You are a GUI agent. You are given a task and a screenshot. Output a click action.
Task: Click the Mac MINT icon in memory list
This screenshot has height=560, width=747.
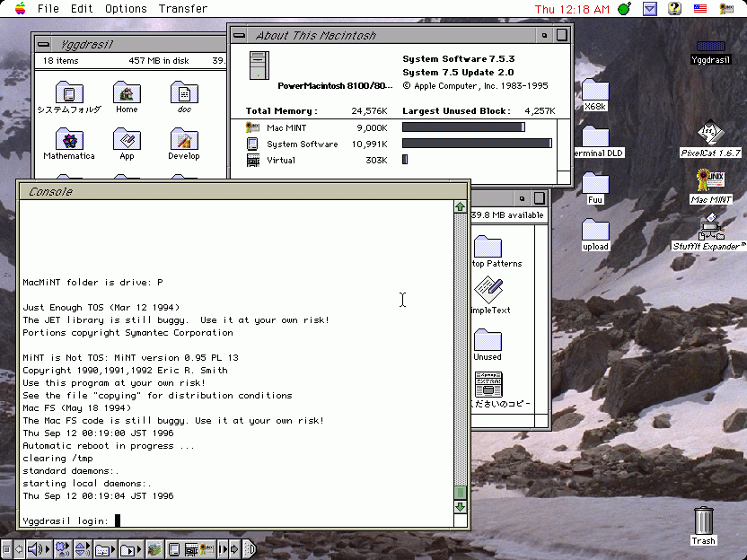pos(252,127)
